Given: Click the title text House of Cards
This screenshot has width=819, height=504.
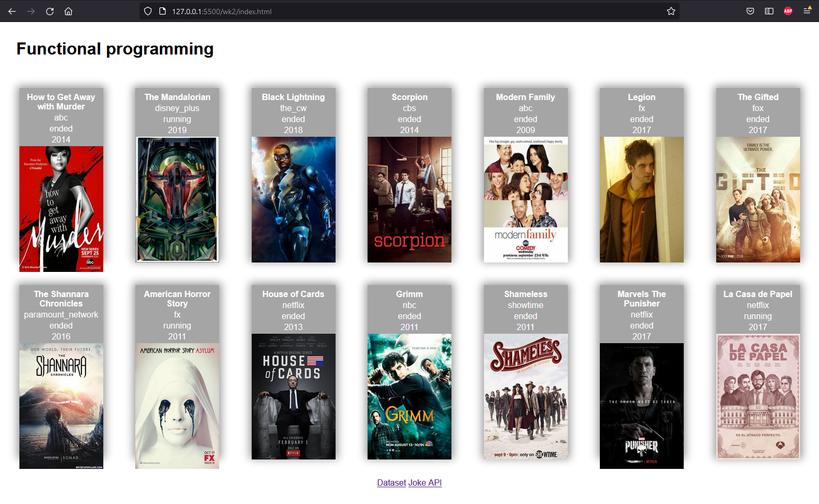Looking at the screenshot, I should [x=294, y=294].
